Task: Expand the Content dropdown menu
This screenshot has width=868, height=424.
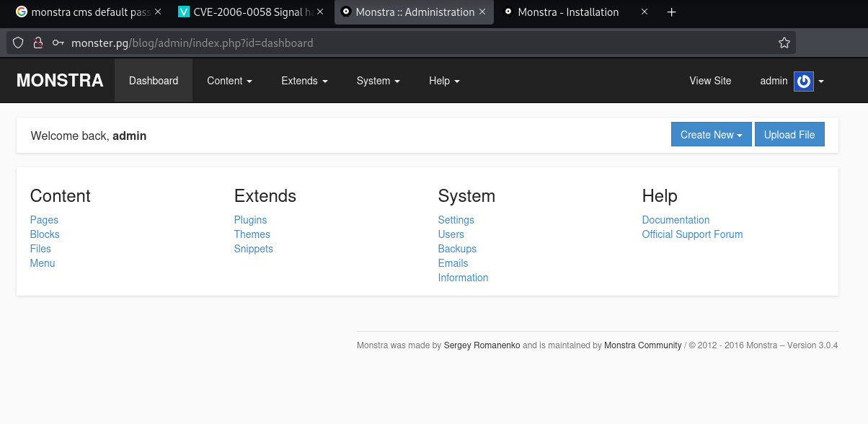Action: pos(229,81)
